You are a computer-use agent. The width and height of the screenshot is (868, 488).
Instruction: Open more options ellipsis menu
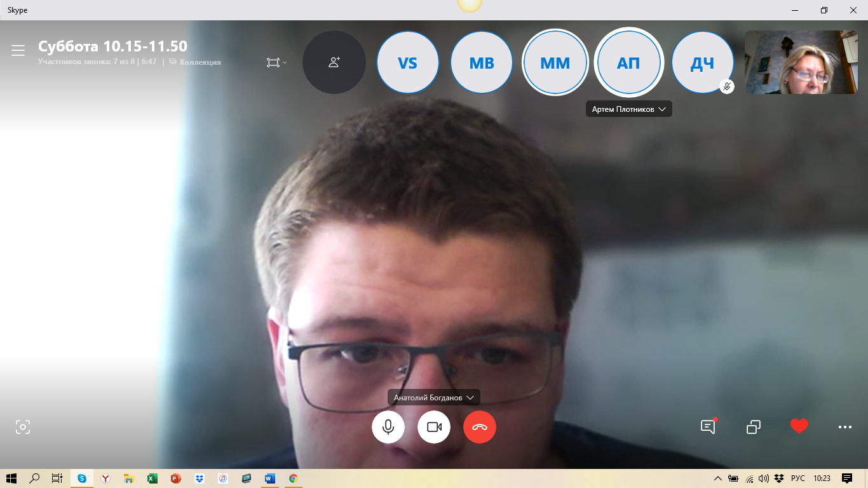(x=844, y=427)
